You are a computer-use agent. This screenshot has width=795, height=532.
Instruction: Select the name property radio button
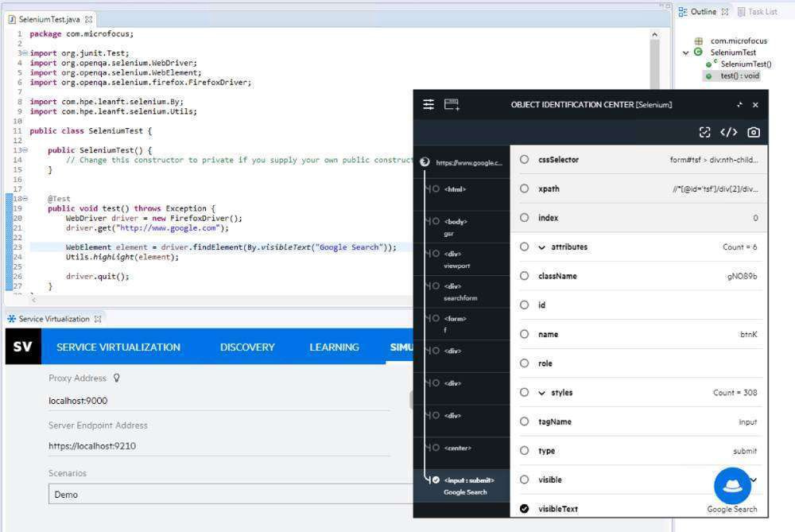click(524, 334)
